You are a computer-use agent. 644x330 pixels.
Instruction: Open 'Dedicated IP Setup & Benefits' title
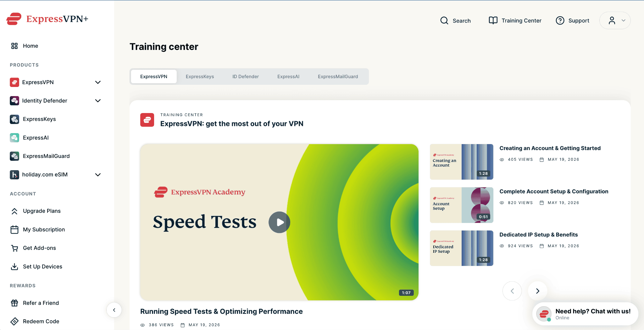[x=538, y=235]
